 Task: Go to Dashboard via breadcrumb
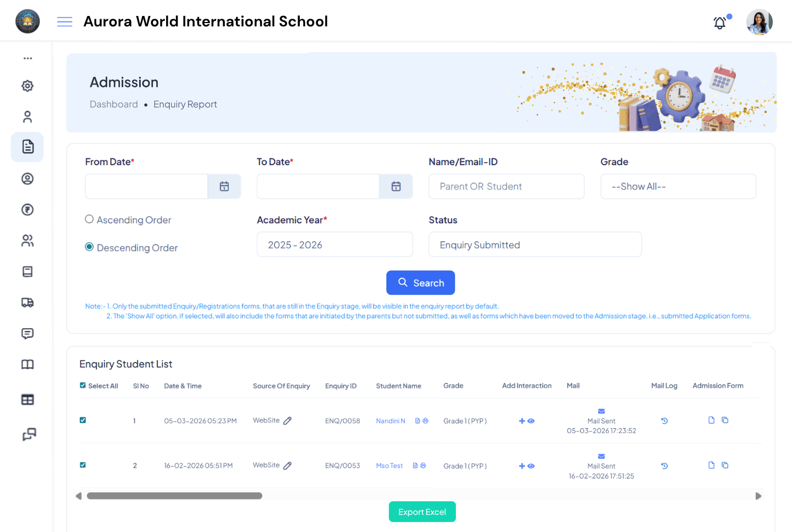point(114,104)
